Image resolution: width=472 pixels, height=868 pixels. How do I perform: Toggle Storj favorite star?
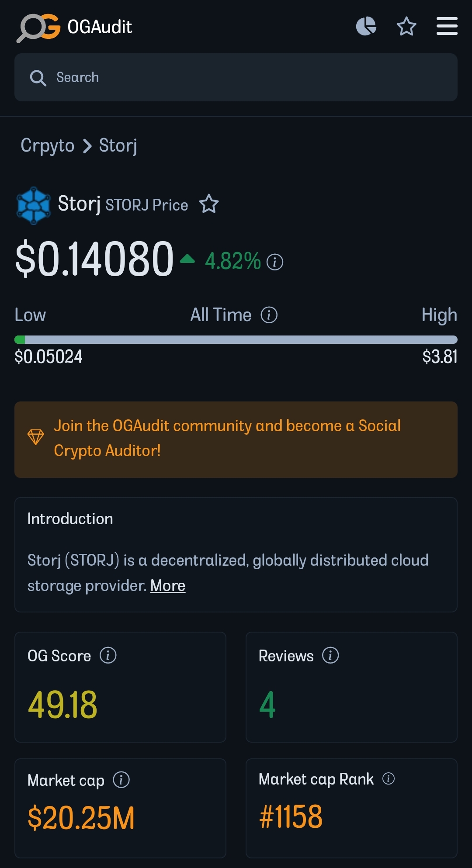click(x=209, y=204)
